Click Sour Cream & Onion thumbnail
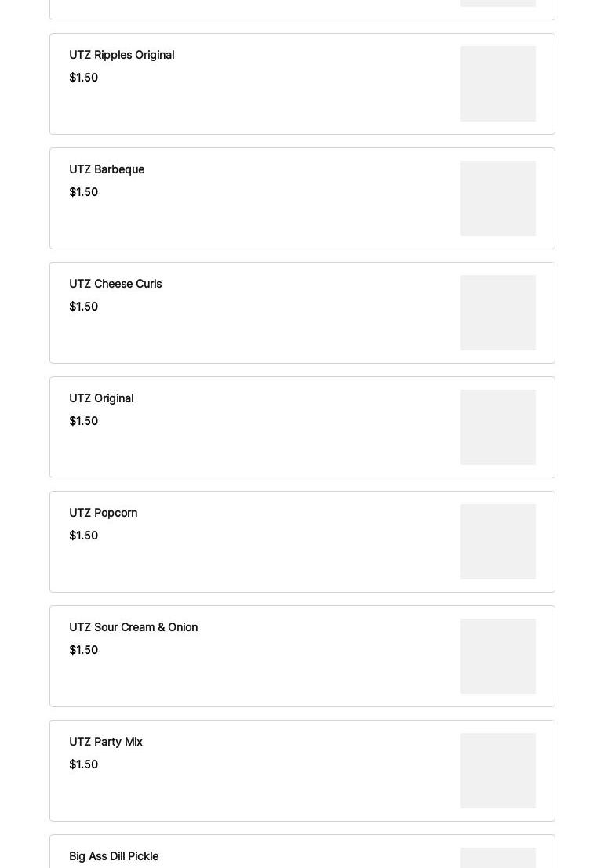 click(x=497, y=656)
